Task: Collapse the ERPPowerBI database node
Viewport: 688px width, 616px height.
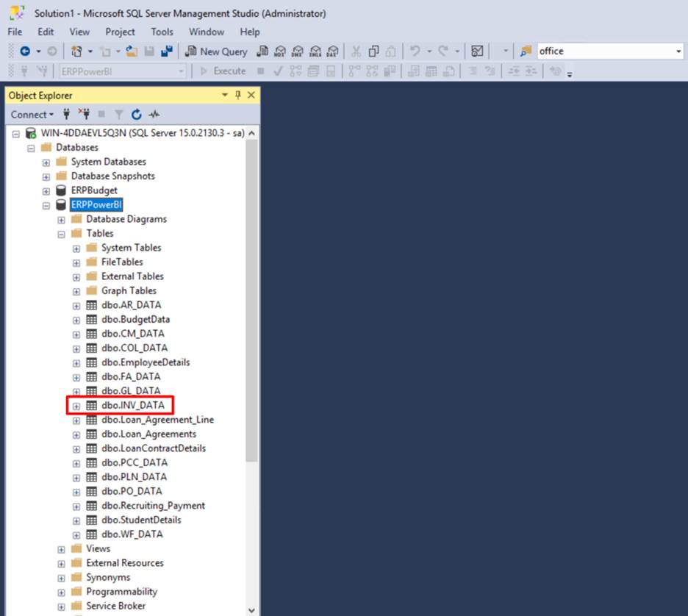Action: pos(46,206)
